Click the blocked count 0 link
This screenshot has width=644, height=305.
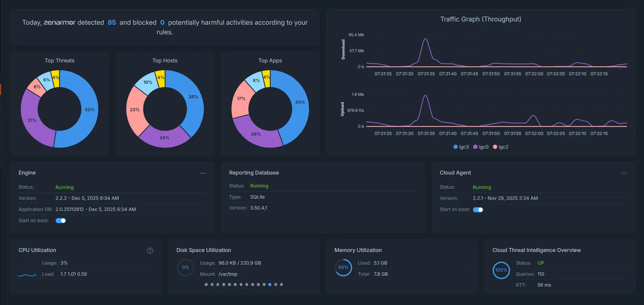click(162, 22)
